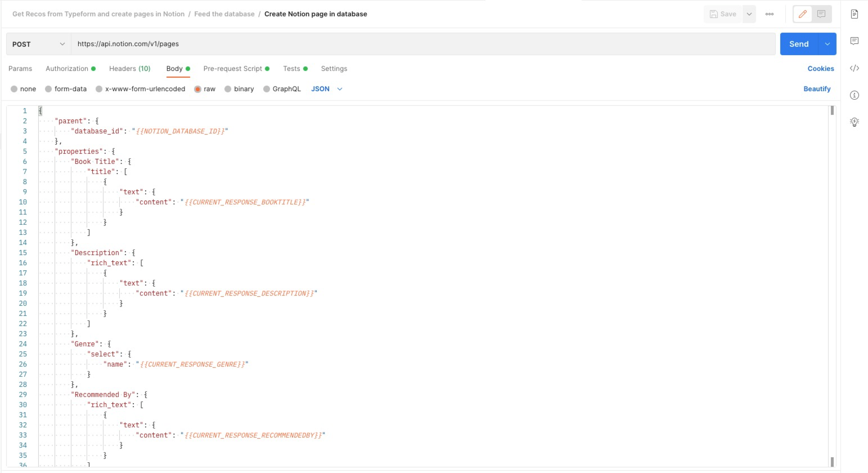
Task: Select the raw body type
Action: click(x=205, y=89)
